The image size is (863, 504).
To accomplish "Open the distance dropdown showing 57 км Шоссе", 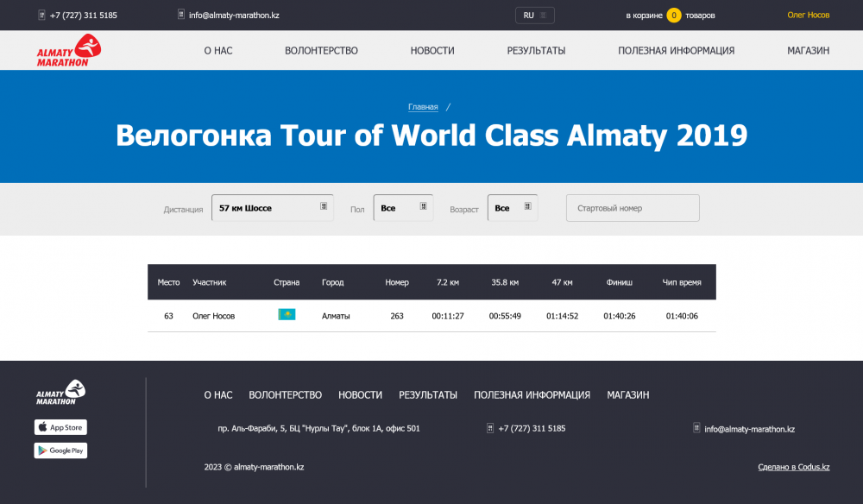I will (x=272, y=208).
